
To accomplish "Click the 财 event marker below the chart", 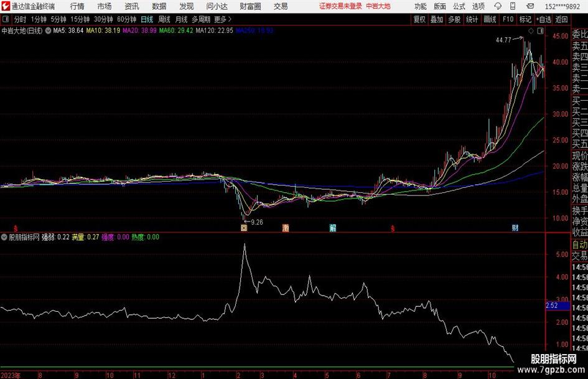I will (515, 228).
